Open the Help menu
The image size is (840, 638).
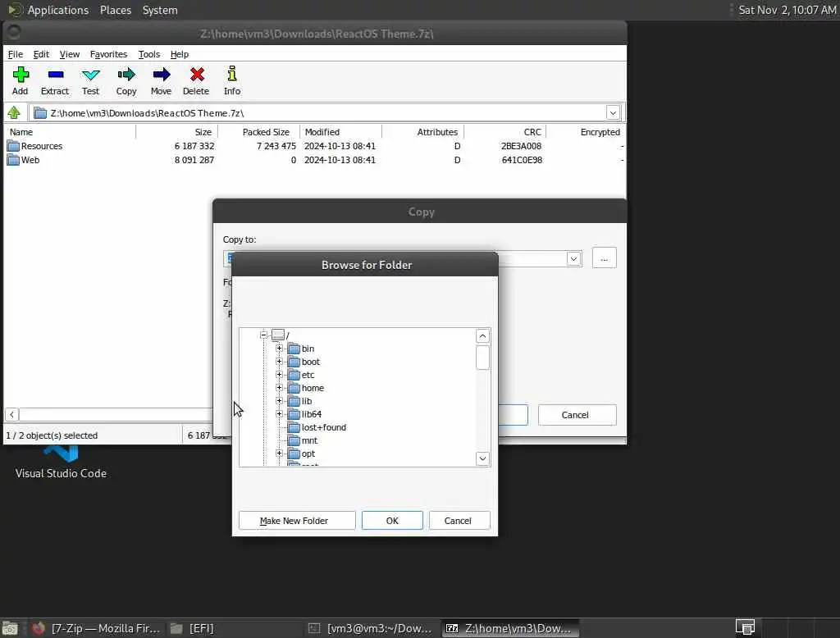pyautogui.click(x=180, y=54)
